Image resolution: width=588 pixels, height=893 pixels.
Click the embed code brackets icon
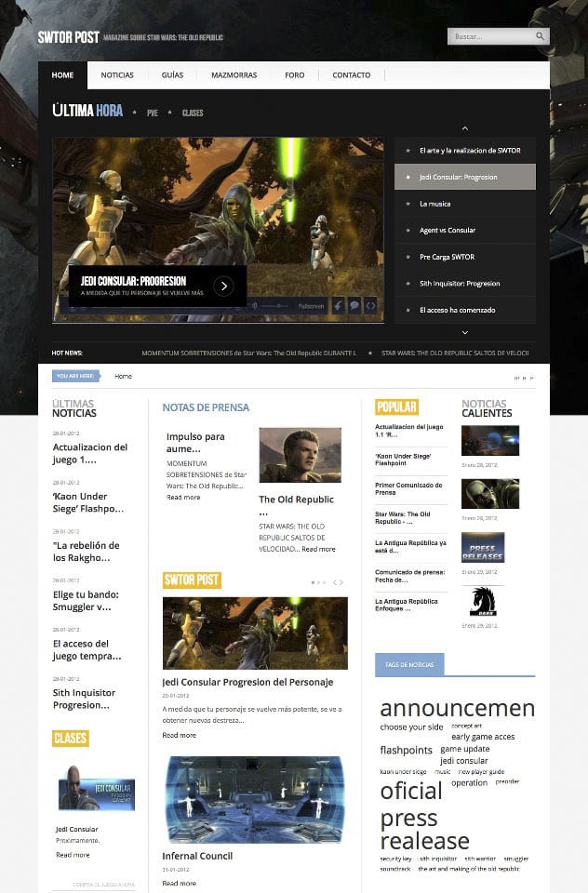click(371, 306)
